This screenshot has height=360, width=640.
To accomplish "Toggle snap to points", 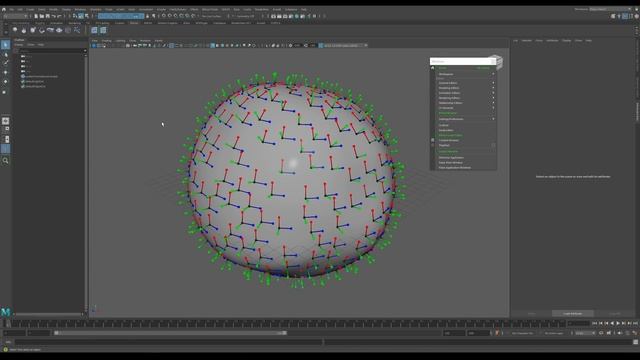I will click(176, 16).
